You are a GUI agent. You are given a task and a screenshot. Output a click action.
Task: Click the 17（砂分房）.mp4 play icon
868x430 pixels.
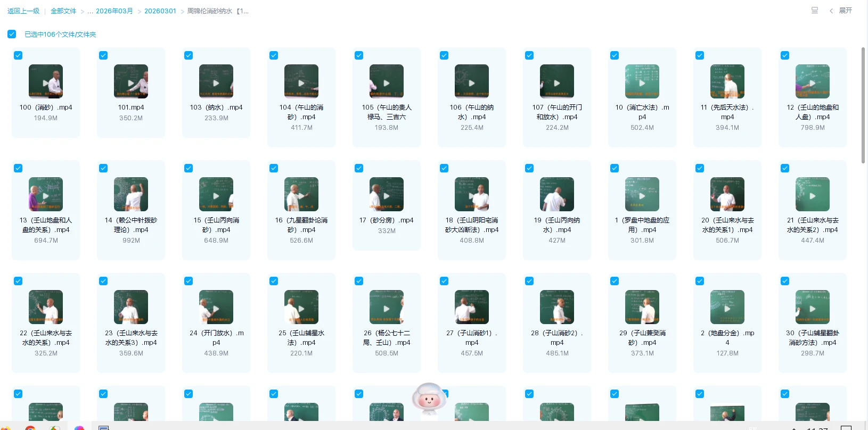point(387,195)
